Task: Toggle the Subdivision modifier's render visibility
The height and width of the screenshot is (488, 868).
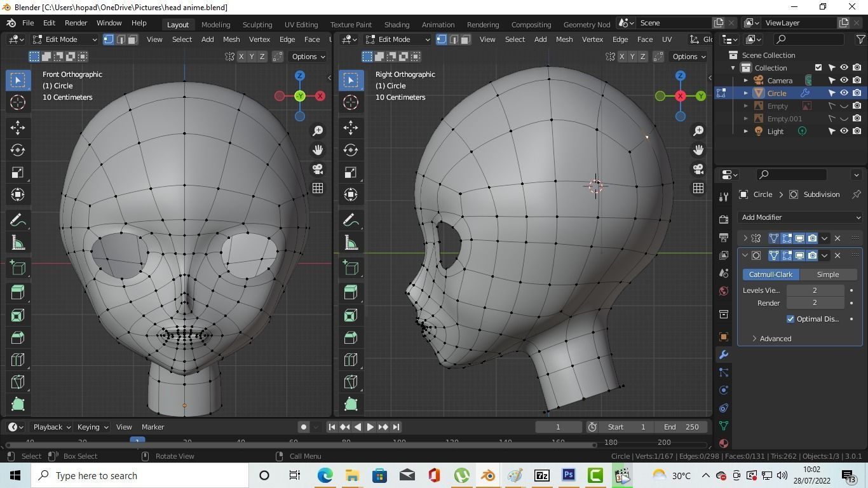Action: coord(812,255)
